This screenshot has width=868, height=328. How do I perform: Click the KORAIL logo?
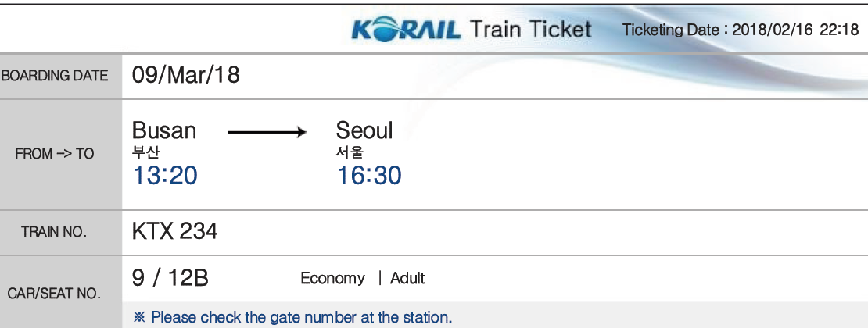pyautogui.click(x=406, y=30)
